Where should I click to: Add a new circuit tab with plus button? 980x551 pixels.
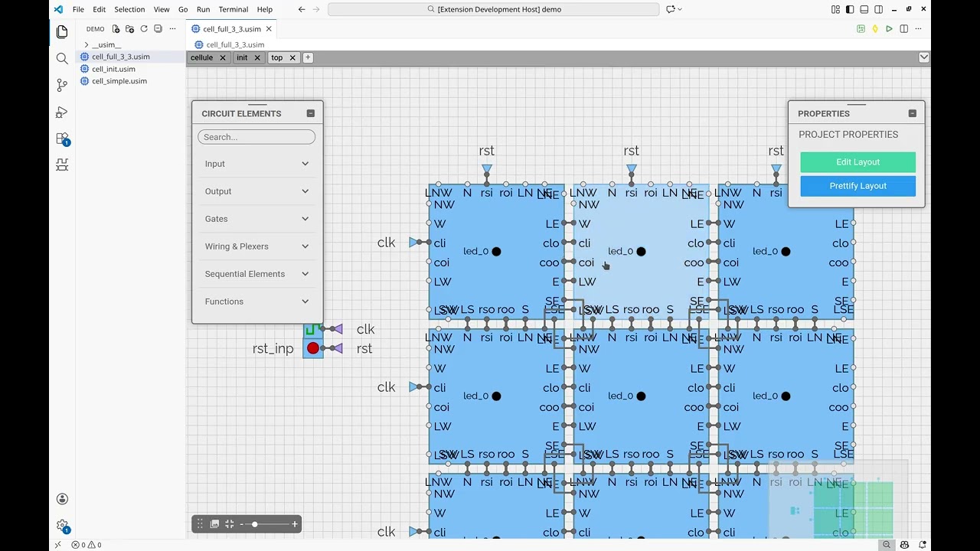click(308, 57)
